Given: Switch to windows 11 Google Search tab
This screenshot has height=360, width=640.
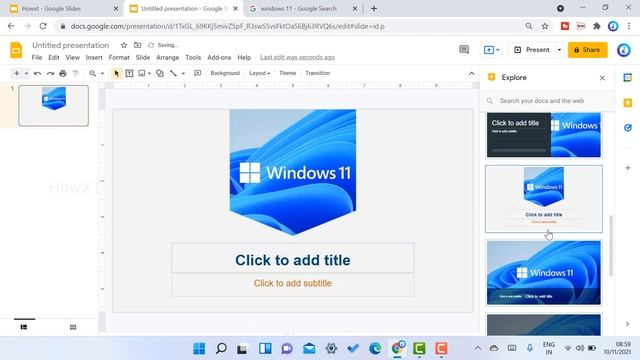Looking at the screenshot, I should point(303,9).
